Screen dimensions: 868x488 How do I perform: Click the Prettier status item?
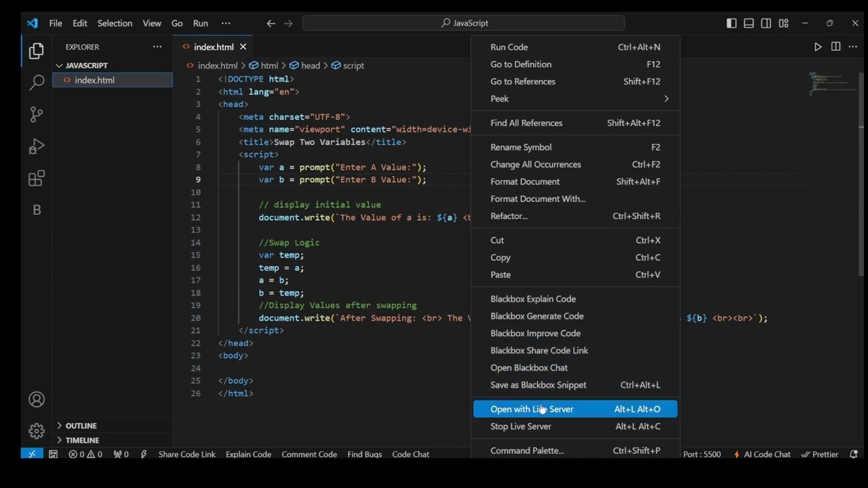pos(820,454)
